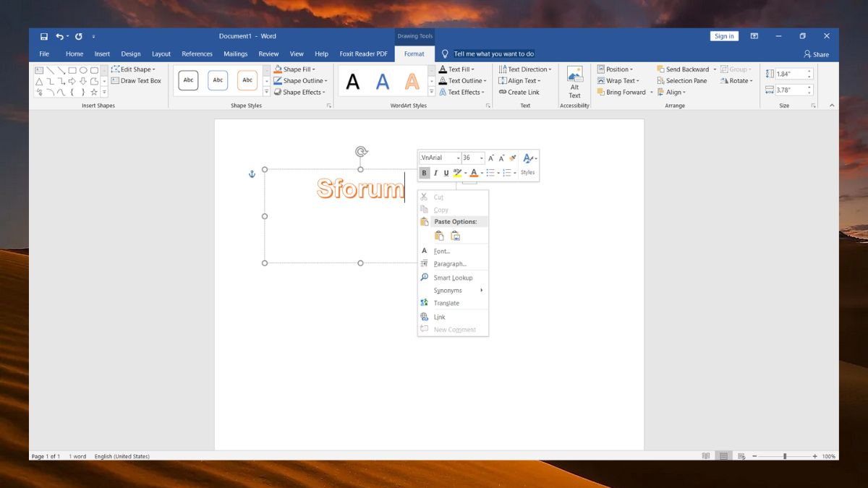Select the star shape in Insert Shapes

pos(94,93)
